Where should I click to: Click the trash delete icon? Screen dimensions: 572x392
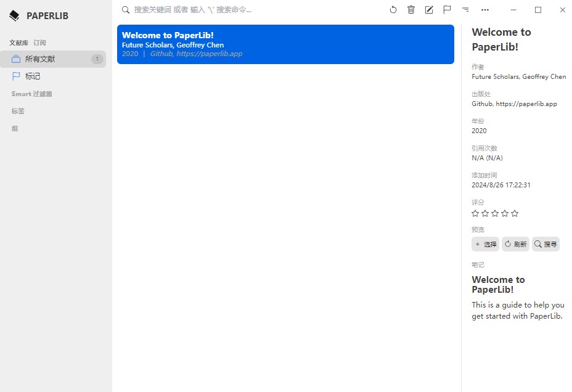pos(411,10)
